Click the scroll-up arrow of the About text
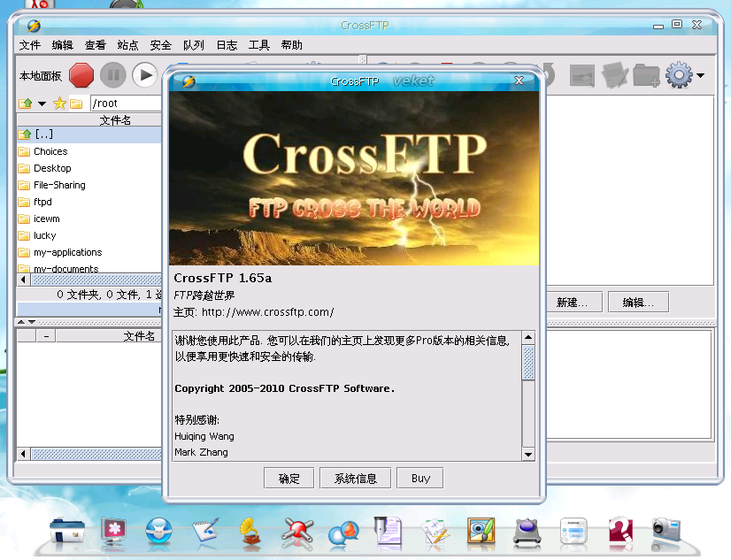731x560 pixels. (528, 337)
